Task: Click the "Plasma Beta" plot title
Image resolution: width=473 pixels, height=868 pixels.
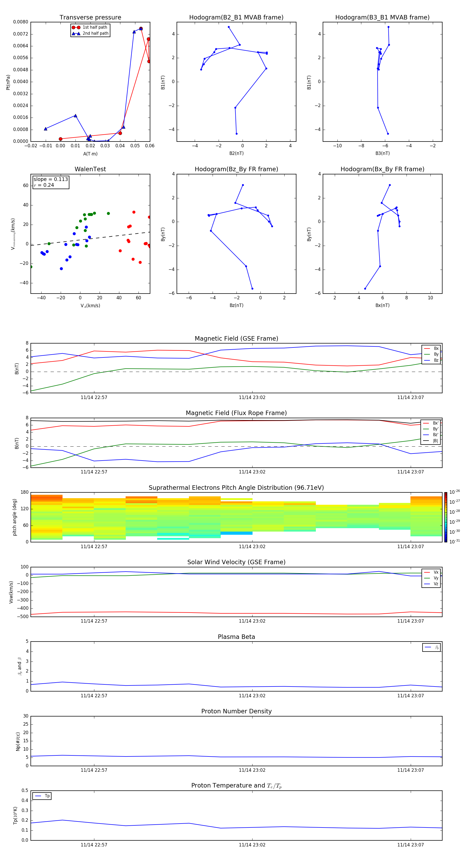Action: pos(236,637)
